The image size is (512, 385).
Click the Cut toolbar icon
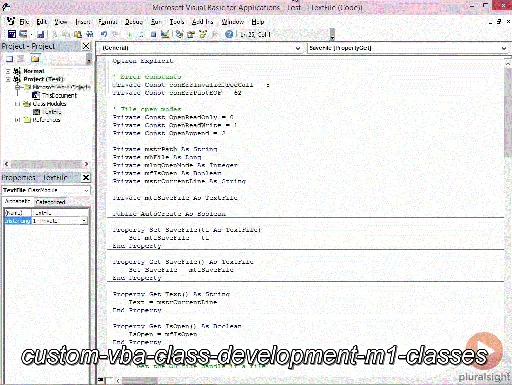click(54, 34)
